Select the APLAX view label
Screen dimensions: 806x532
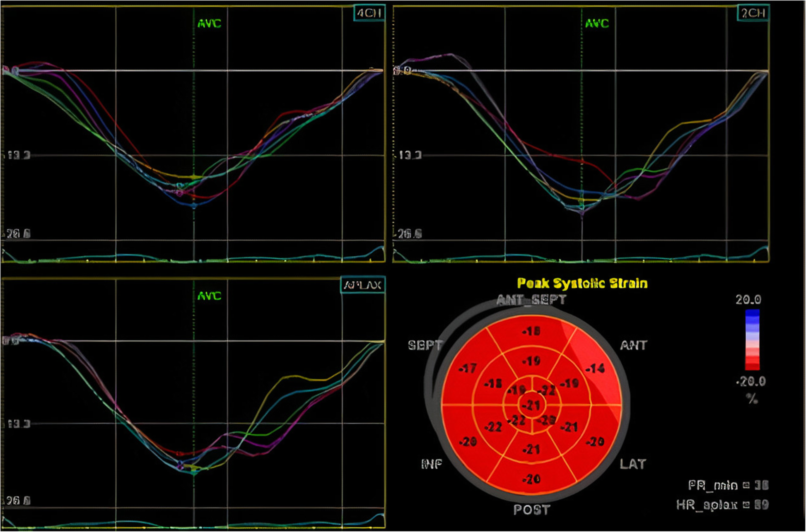pyautogui.click(x=363, y=285)
